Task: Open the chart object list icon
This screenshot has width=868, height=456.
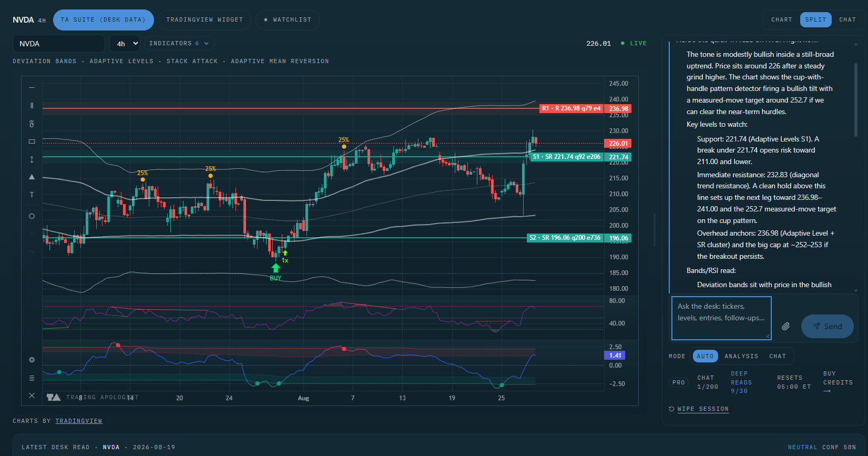Action: (x=32, y=378)
